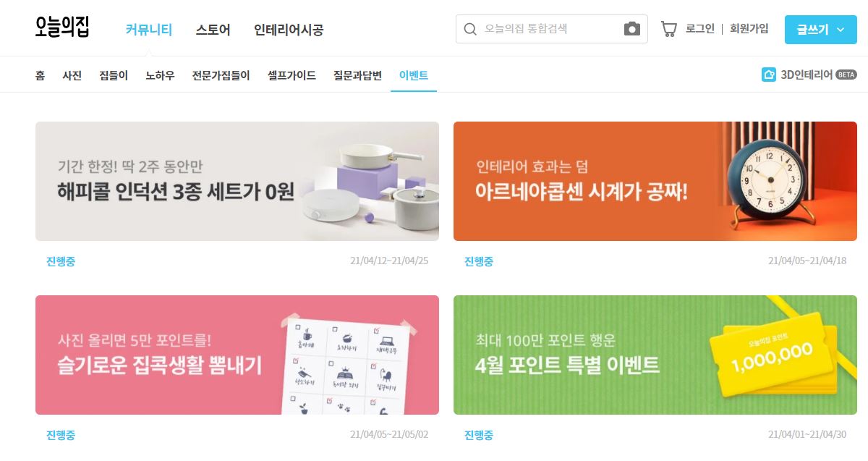The height and width of the screenshot is (461, 868).
Task: Click the 로그인 link
Action: [699, 29]
